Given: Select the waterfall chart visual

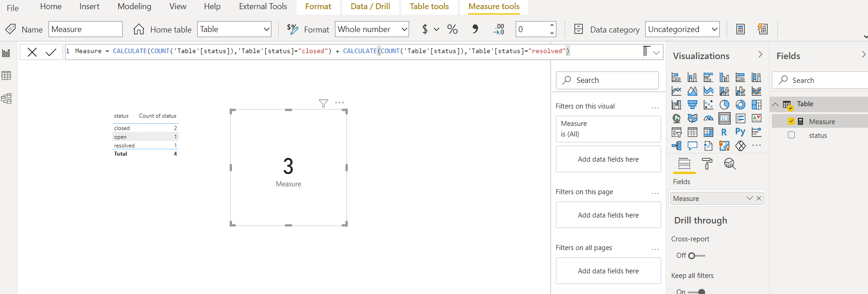Looking at the screenshot, I should click(676, 105).
